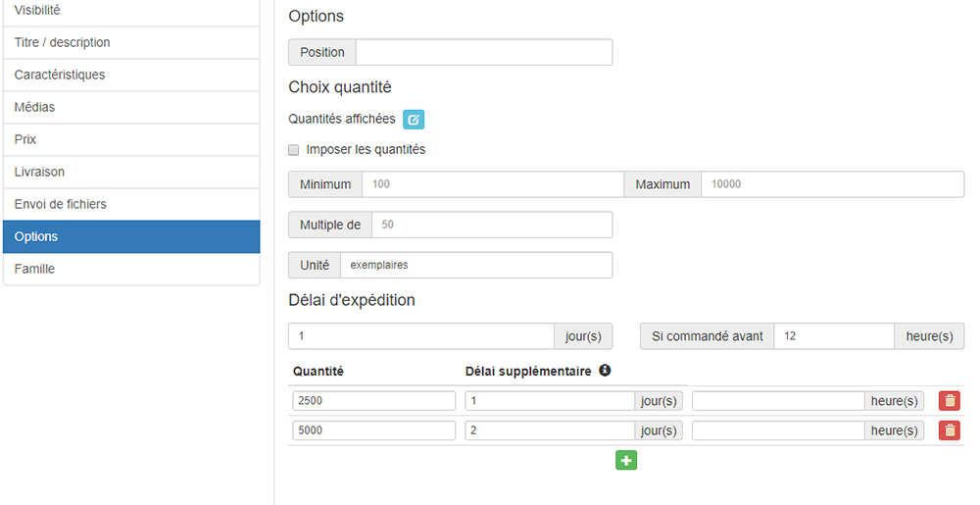The image size is (980, 505).
Task: Go to Titre / description section
Action: pyautogui.click(x=131, y=43)
